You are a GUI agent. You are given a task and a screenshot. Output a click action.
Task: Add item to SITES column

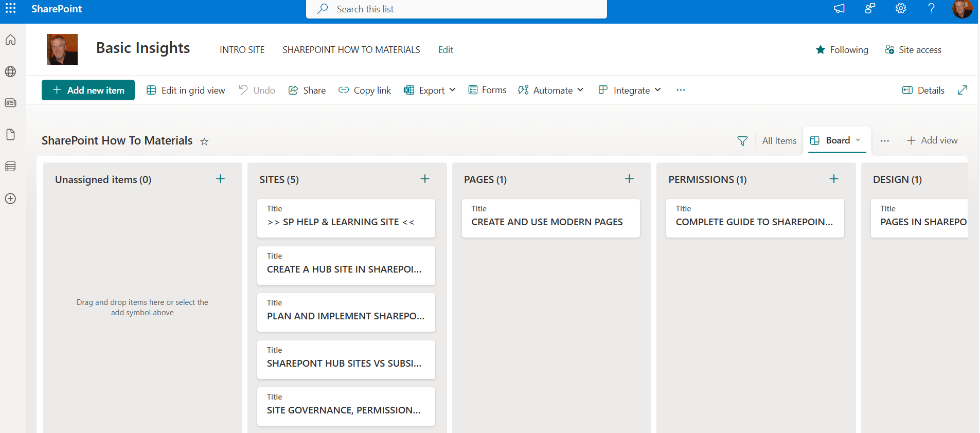click(x=425, y=179)
